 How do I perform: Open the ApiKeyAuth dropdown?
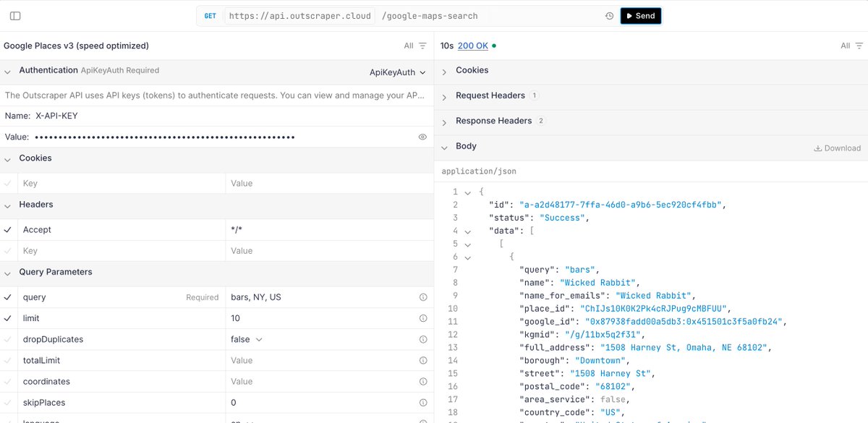(397, 72)
